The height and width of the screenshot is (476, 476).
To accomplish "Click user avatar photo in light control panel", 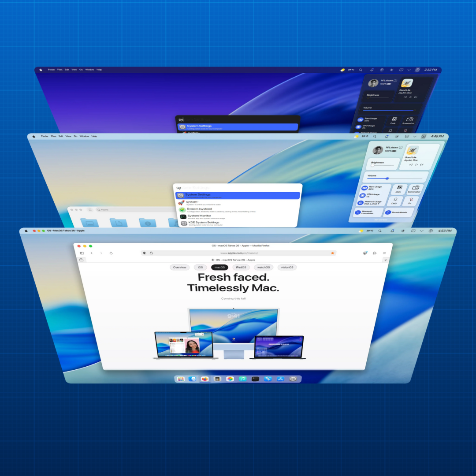I will click(378, 150).
